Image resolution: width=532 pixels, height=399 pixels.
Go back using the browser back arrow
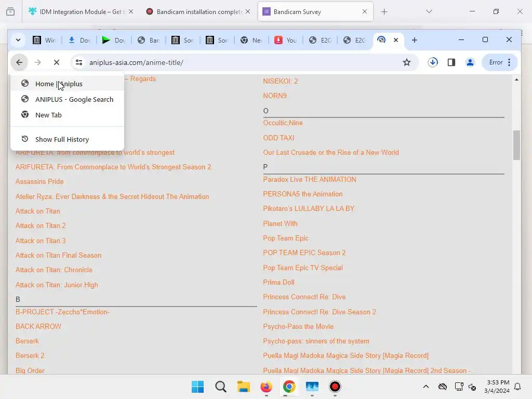point(19,62)
